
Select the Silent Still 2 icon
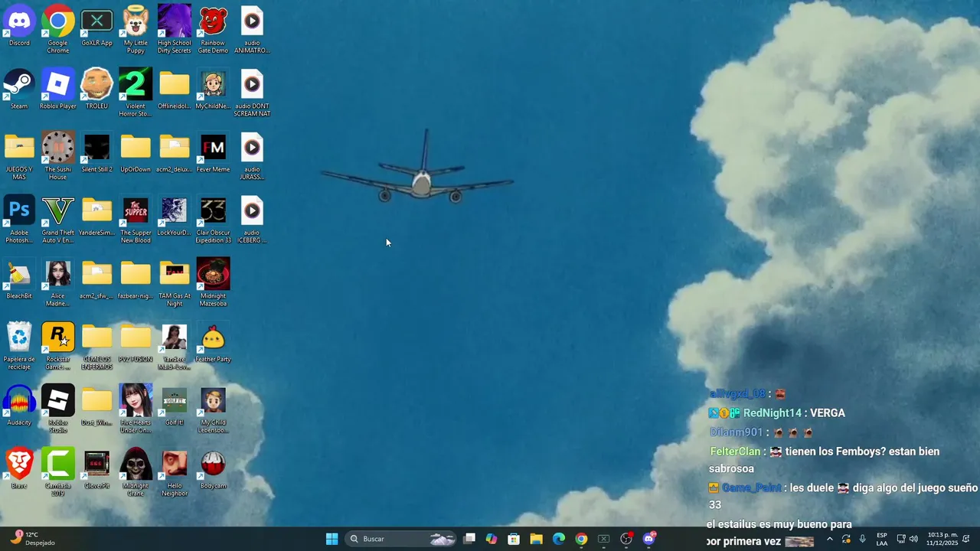tap(96, 153)
